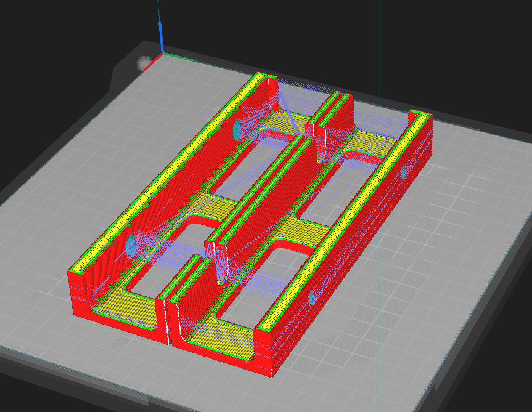Click the teal hole on right wall rear
This screenshot has width=532, height=412.
tap(404, 172)
